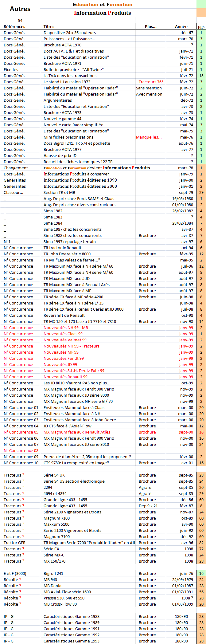Click the '2294' title cell
206x644 pixels.
click(48, 487)
